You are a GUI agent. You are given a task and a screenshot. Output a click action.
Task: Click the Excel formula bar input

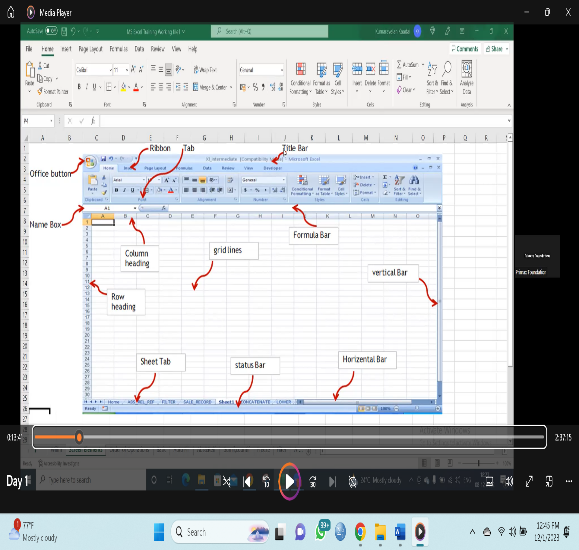tap(303, 121)
